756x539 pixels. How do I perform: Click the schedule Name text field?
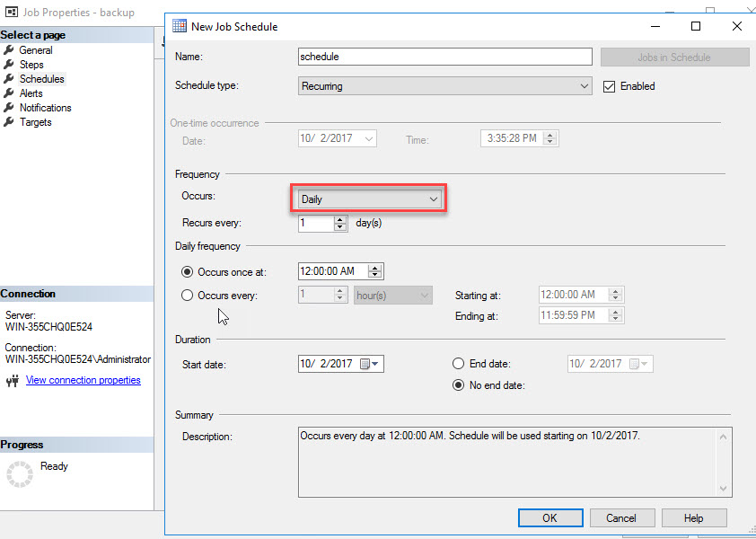[444, 57]
